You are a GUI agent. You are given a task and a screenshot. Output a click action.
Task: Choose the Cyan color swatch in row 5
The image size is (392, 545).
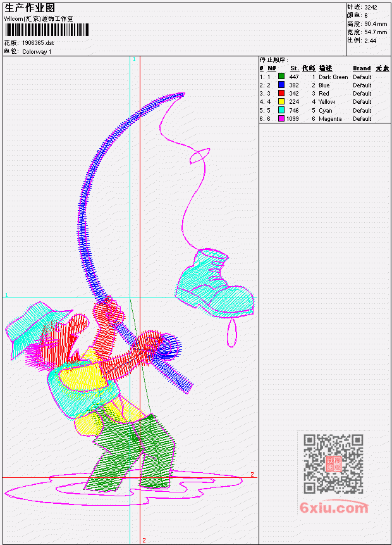click(281, 110)
